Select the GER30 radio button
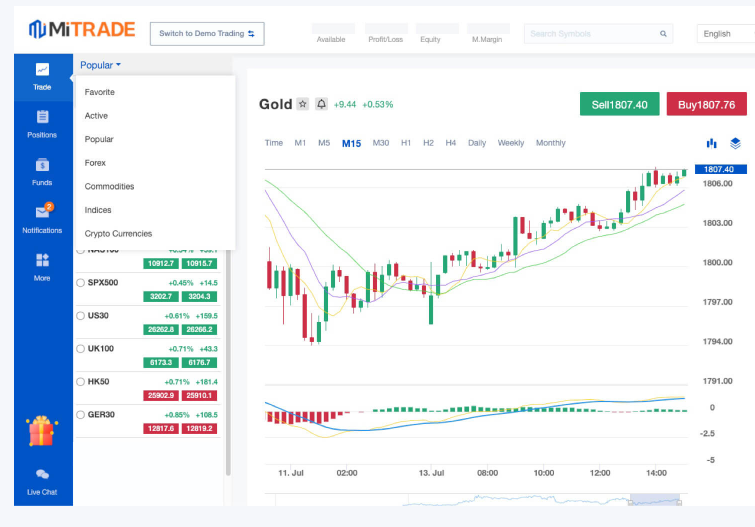755x527 pixels. [81, 415]
